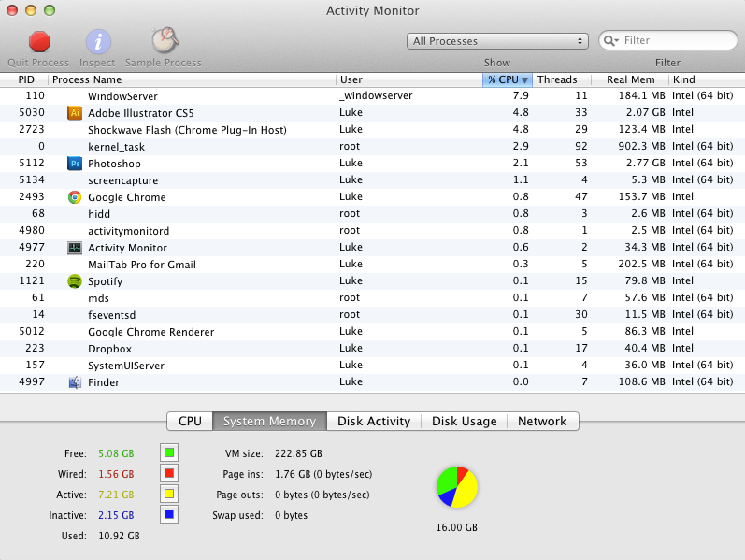The width and height of the screenshot is (745, 560).
Task: Click the yellow Active memory color swatch
Action: [169, 494]
